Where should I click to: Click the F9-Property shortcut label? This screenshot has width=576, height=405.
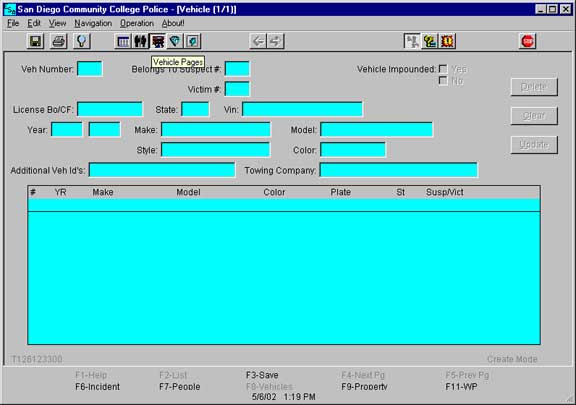[x=364, y=387]
